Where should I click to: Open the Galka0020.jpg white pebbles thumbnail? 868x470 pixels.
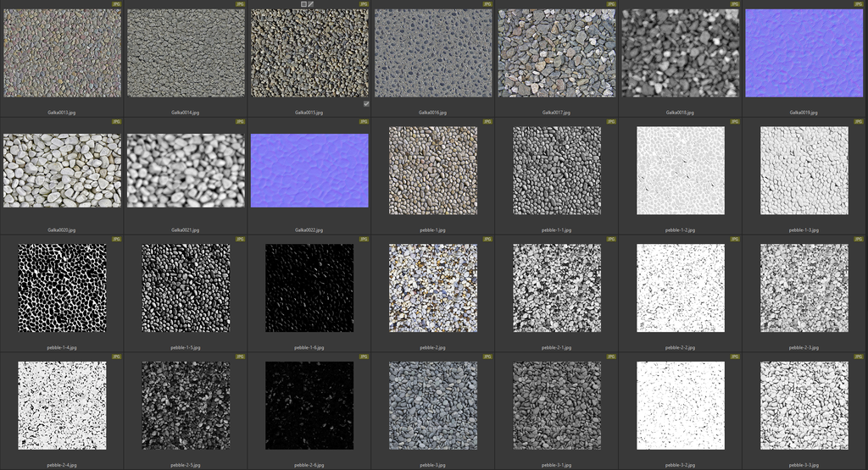[62, 170]
